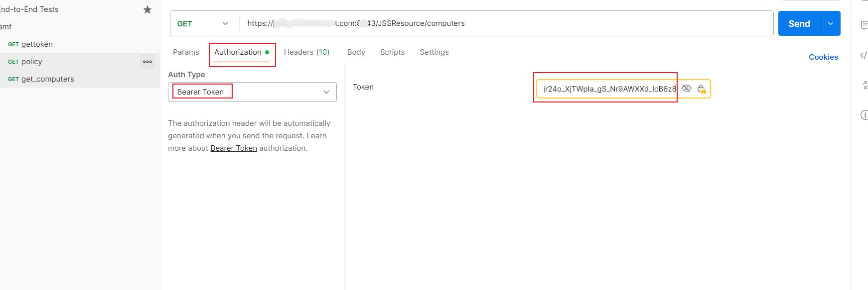Screen dimensions: 868x290
Task: Switch to the Body tab
Action: pos(356,52)
